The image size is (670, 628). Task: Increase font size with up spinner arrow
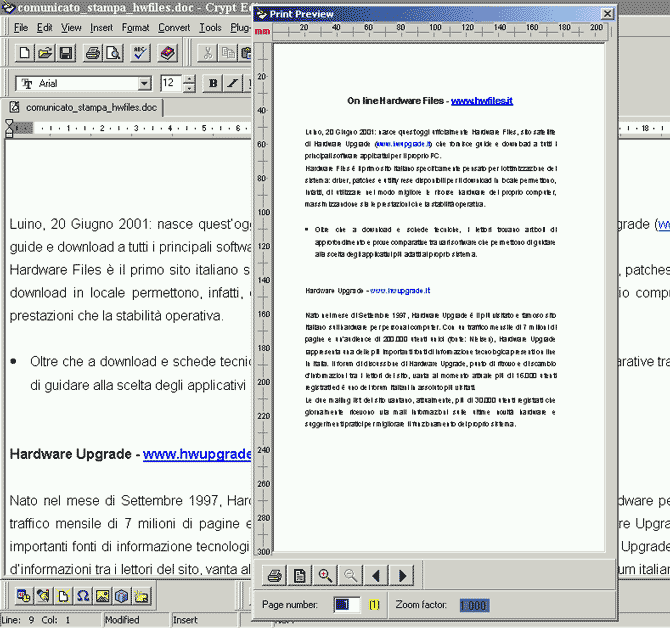pyautogui.click(x=189, y=79)
